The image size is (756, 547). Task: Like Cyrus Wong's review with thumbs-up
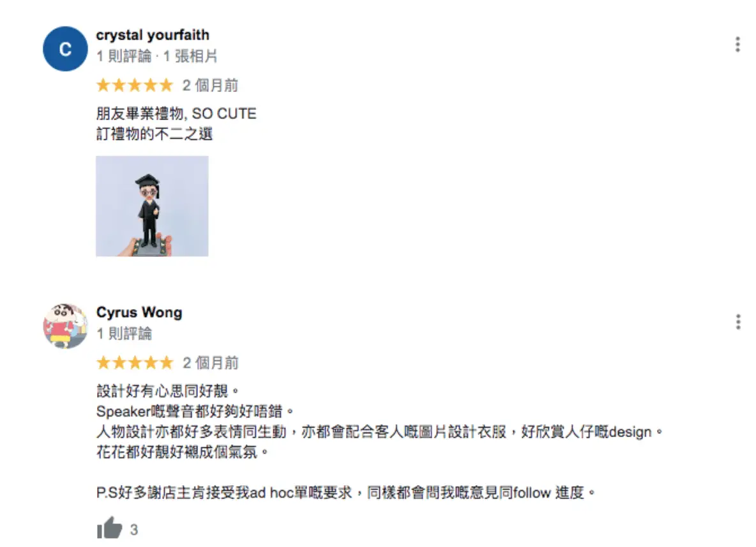tap(109, 528)
